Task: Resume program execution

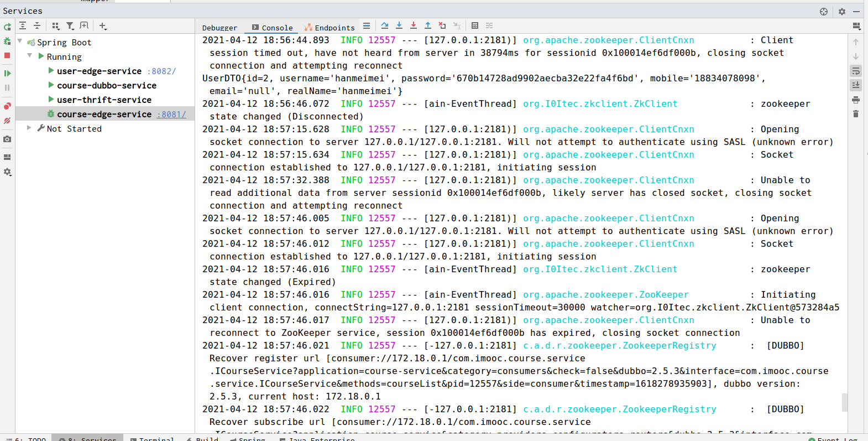Action: pyautogui.click(x=7, y=73)
